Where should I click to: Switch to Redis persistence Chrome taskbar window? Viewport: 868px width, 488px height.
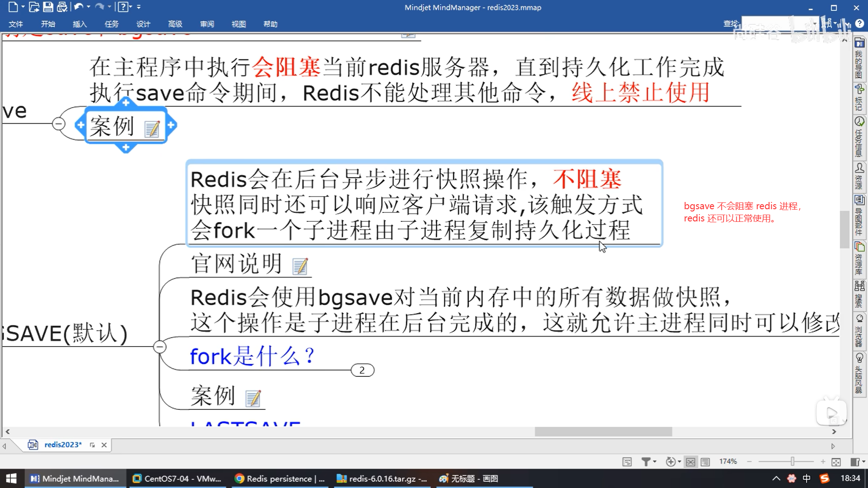click(281, 479)
